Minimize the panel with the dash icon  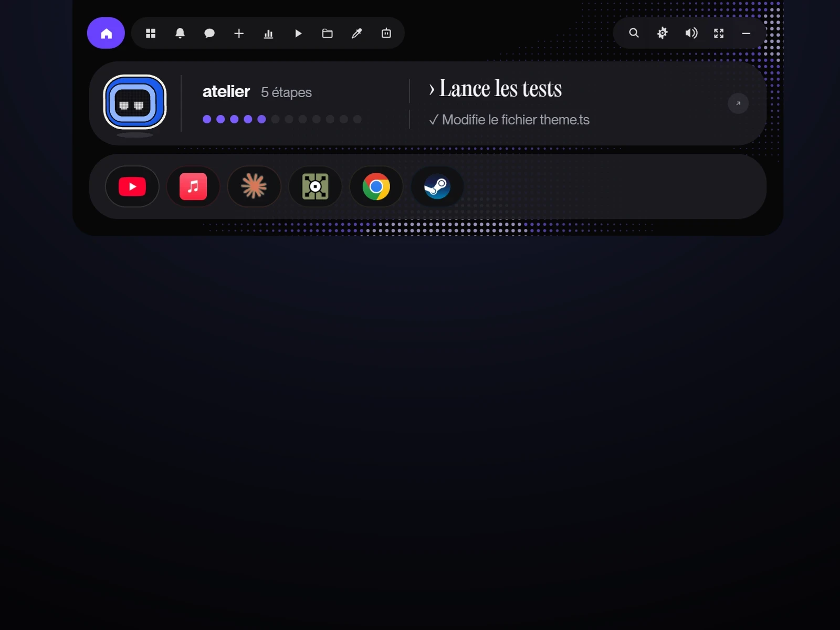click(x=746, y=33)
